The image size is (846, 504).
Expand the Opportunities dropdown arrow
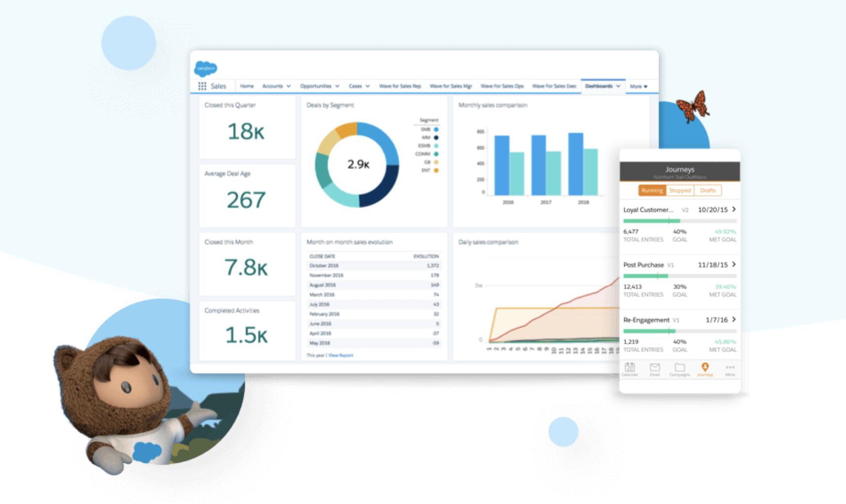click(x=337, y=86)
